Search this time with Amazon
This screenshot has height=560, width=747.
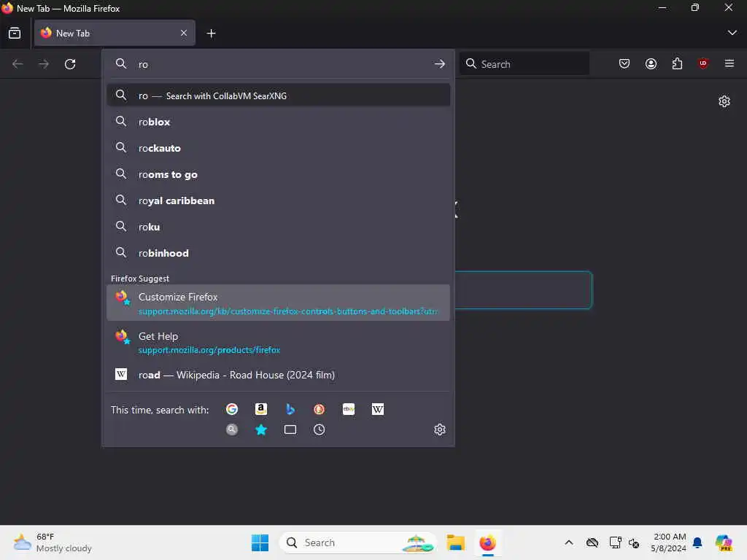pyautogui.click(x=261, y=409)
